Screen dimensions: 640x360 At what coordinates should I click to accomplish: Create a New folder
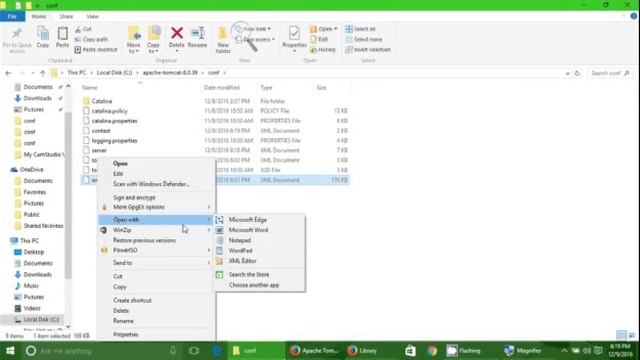click(223, 40)
